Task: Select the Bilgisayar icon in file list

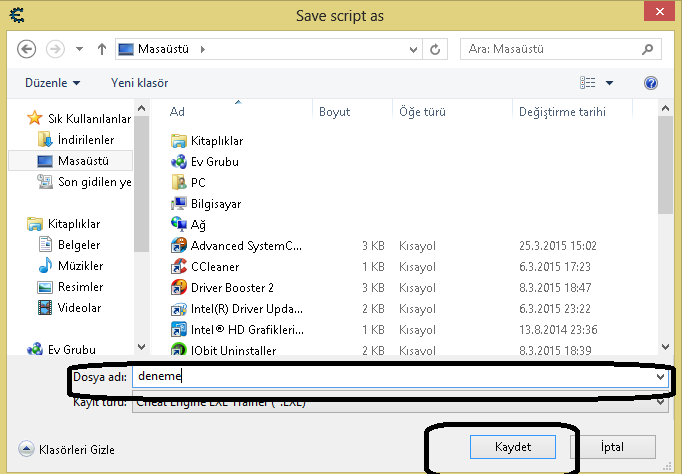Action: click(178, 204)
